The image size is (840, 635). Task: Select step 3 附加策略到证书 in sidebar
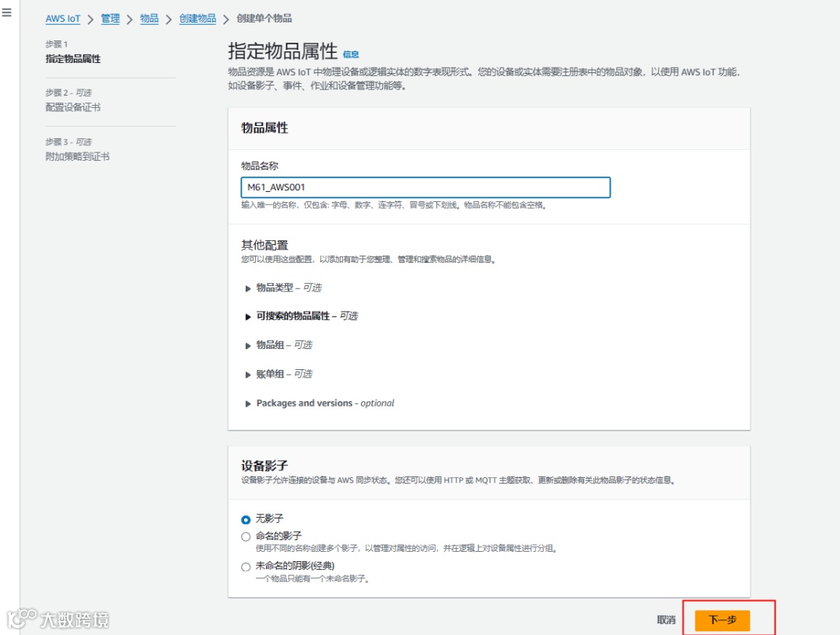point(78,157)
